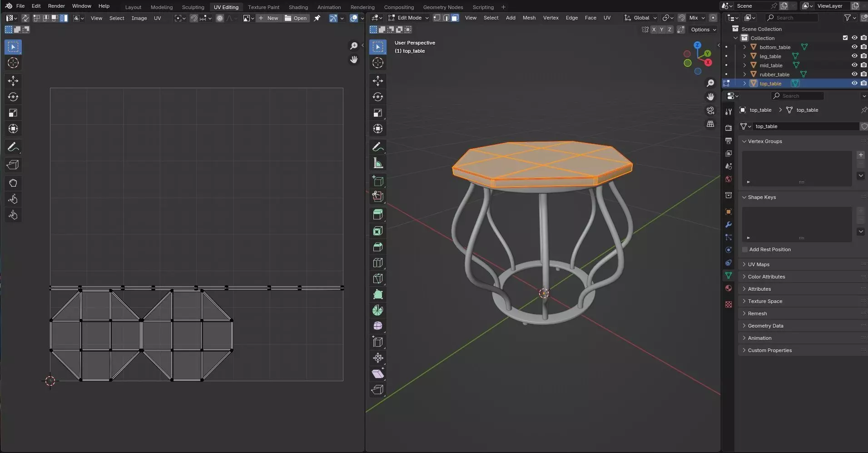
Task: Select the Spin tool
Action: (x=378, y=310)
